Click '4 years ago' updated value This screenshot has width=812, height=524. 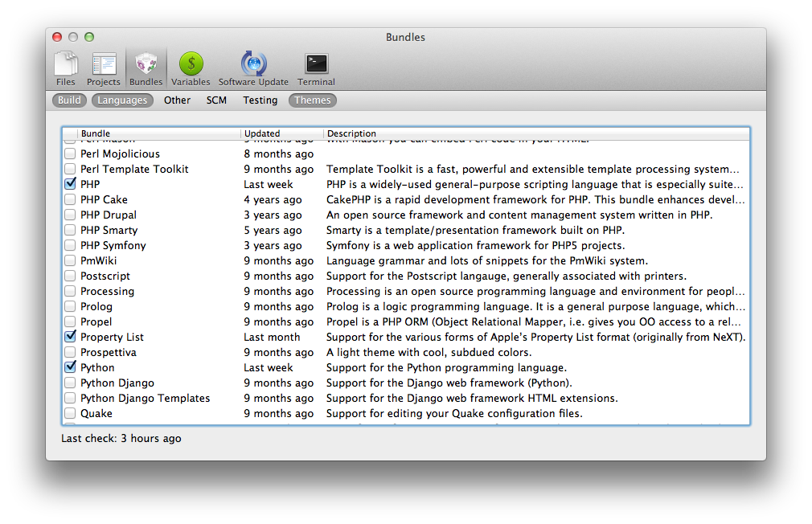coord(273,199)
